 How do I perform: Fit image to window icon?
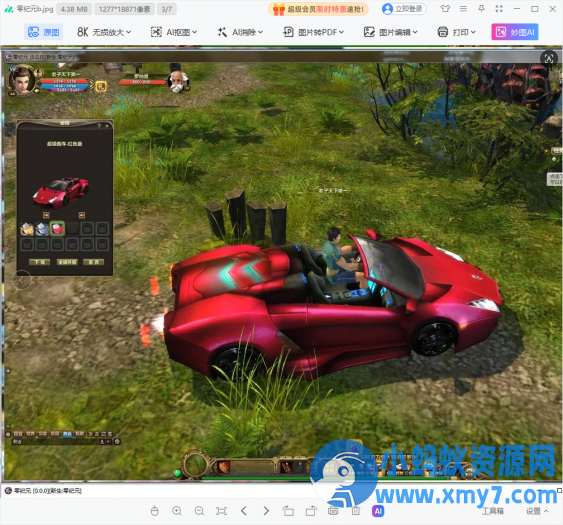click(221, 511)
